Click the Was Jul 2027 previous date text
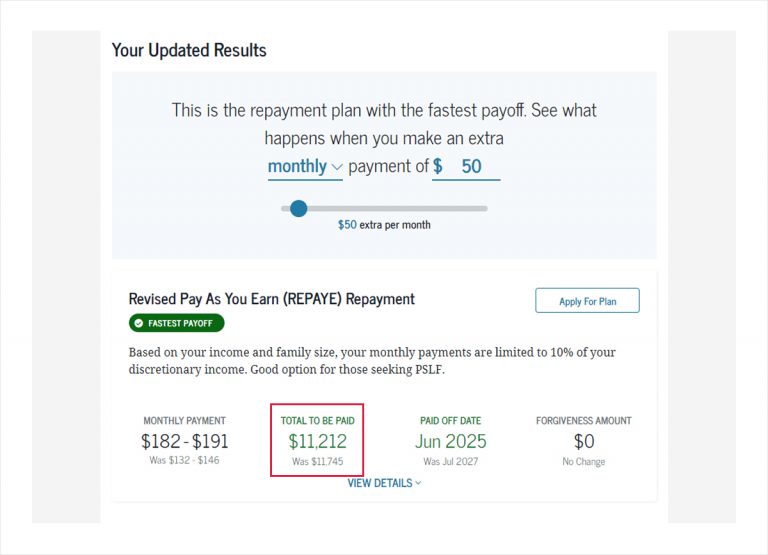The width and height of the screenshot is (768, 555). coord(451,462)
